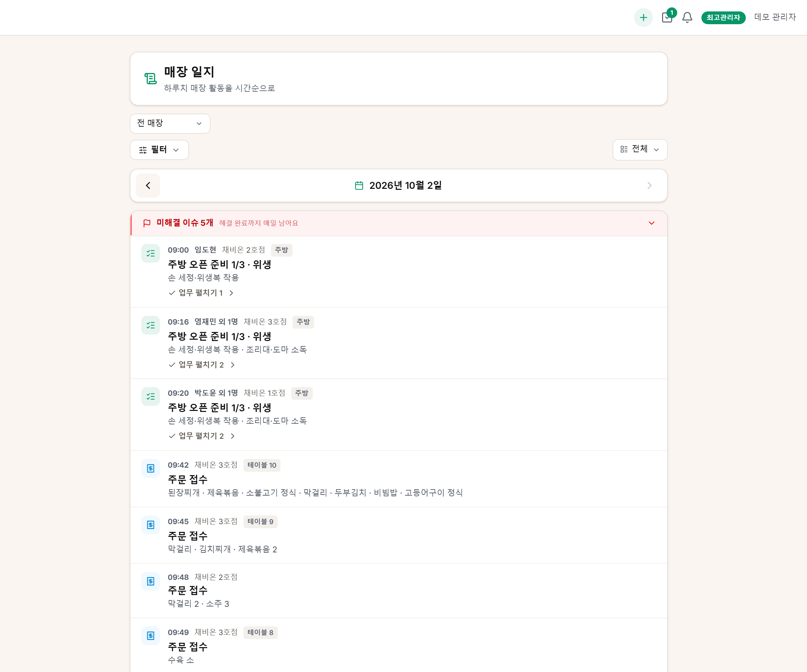Click 채비온 2호점 on 09:48 entry
This screenshot has width=807, height=672.
point(216,577)
